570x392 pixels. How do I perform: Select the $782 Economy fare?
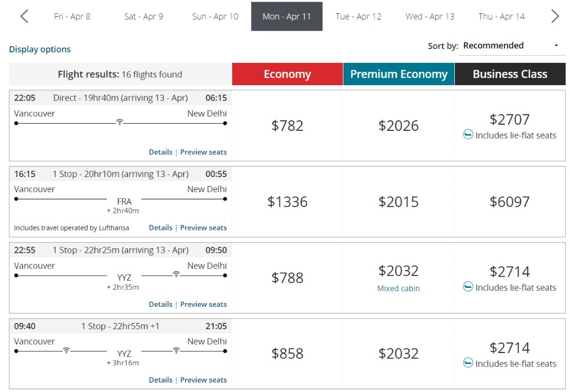pos(287,126)
